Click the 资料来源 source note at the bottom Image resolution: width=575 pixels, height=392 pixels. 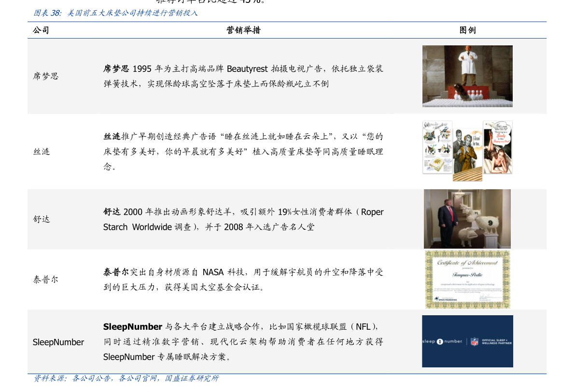[126, 378]
